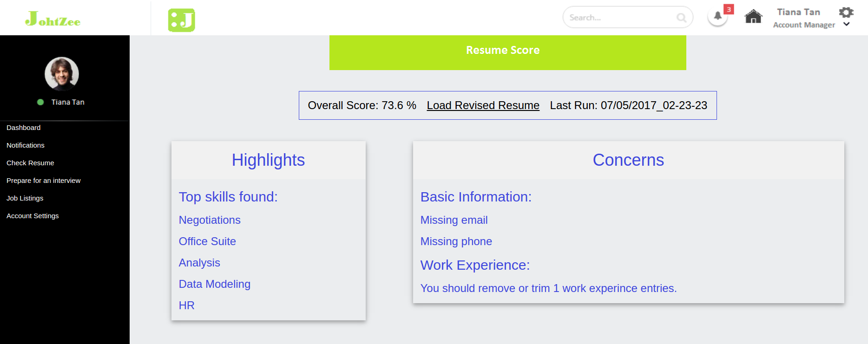Viewport: 868px width, 344px height.
Task: Click Load Revised Resume link
Action: 483,105
